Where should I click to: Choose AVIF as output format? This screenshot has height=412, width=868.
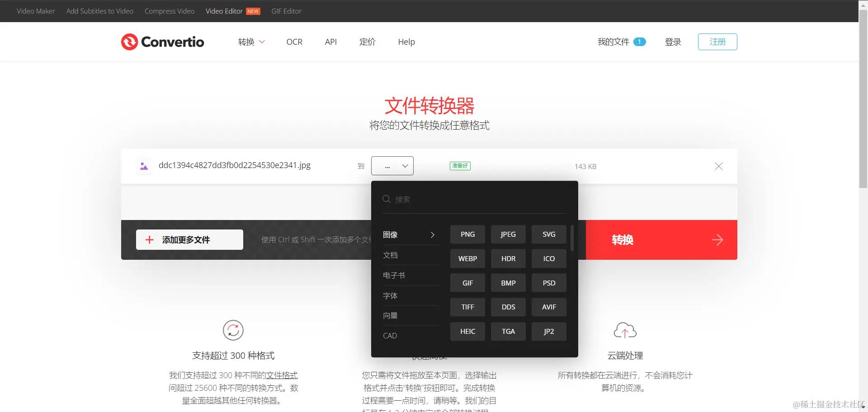pyautogui.click(x=549, y=307)
